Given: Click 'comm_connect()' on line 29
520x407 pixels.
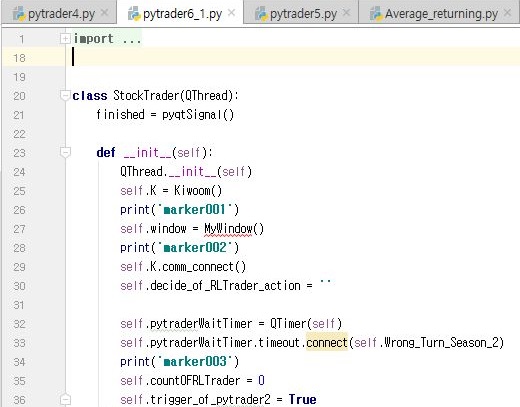Looking at the screenshot, I should (204, 267).
